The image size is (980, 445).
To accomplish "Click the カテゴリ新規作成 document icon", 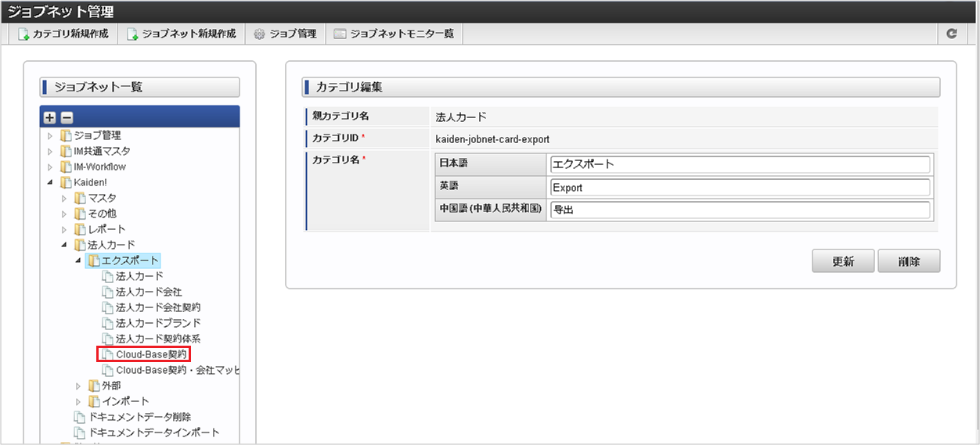I will click(x=23, y=34).
